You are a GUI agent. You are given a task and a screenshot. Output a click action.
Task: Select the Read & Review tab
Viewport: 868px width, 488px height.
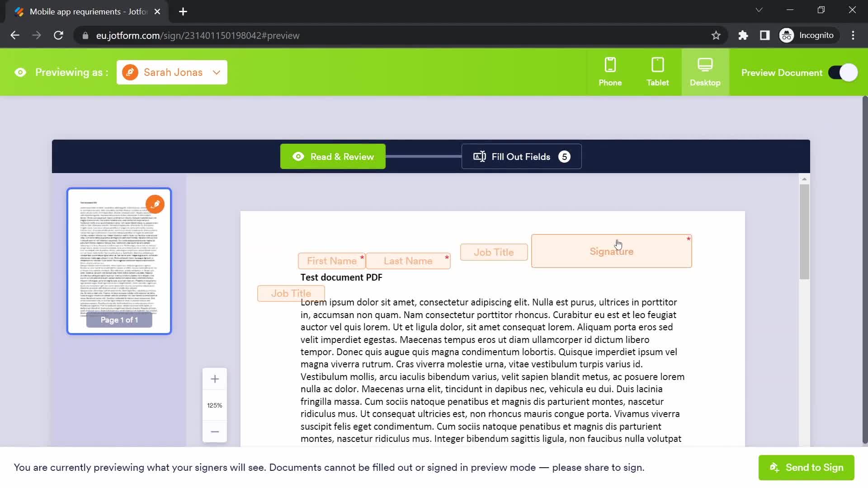pyautogui.click(x=333, y=157)
